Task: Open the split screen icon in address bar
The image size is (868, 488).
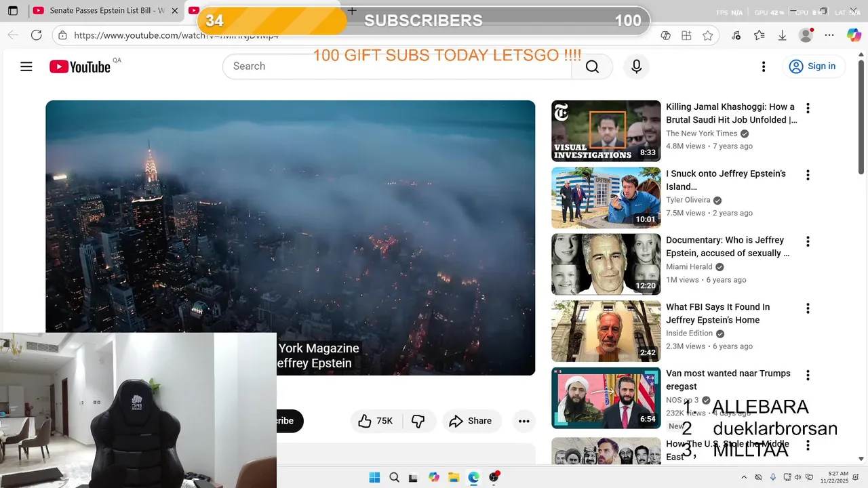Action: pos(666,35)
